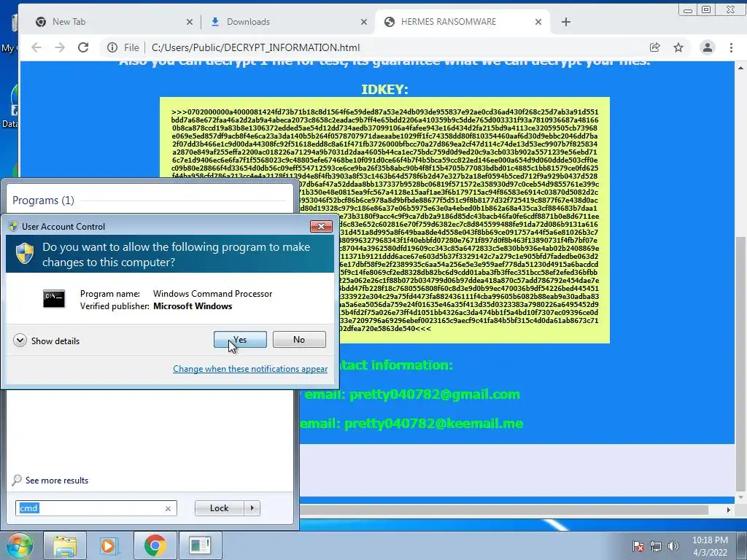The height and width of the screenshot is (560, 747).
Task: Click the Action Center flag tray icon
Action: 638,546
